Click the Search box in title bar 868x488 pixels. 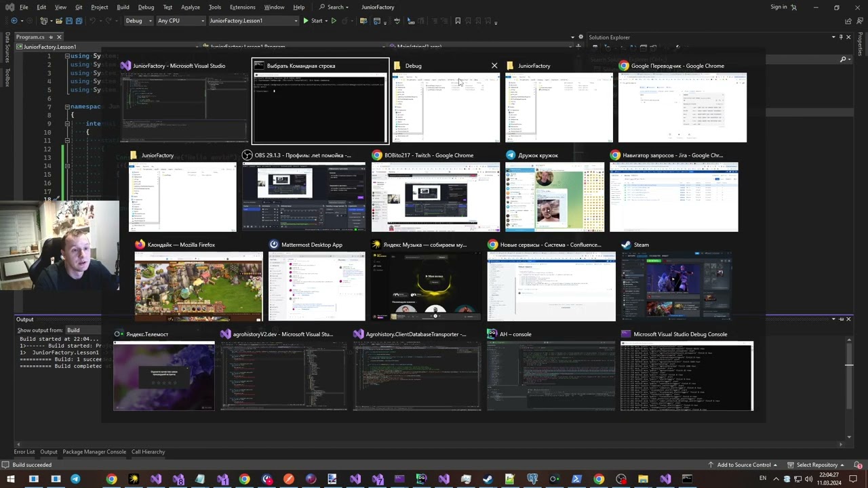point(334,7)
